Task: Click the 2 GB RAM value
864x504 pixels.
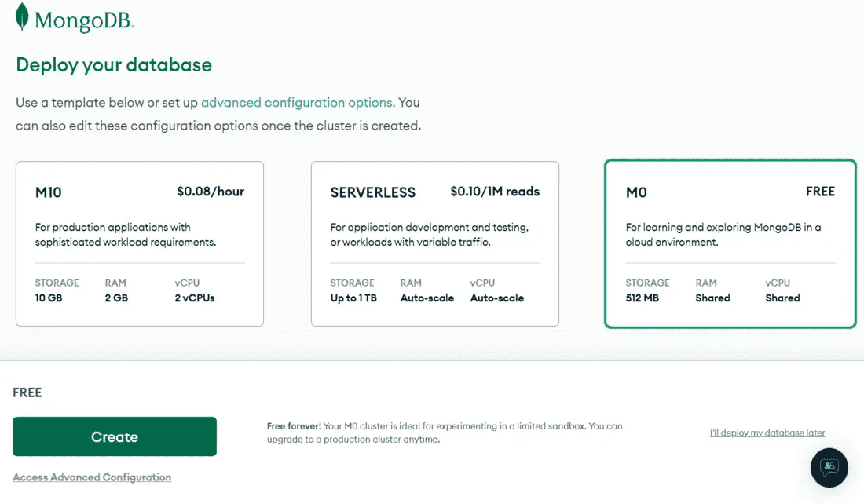Action: [116, 298]
